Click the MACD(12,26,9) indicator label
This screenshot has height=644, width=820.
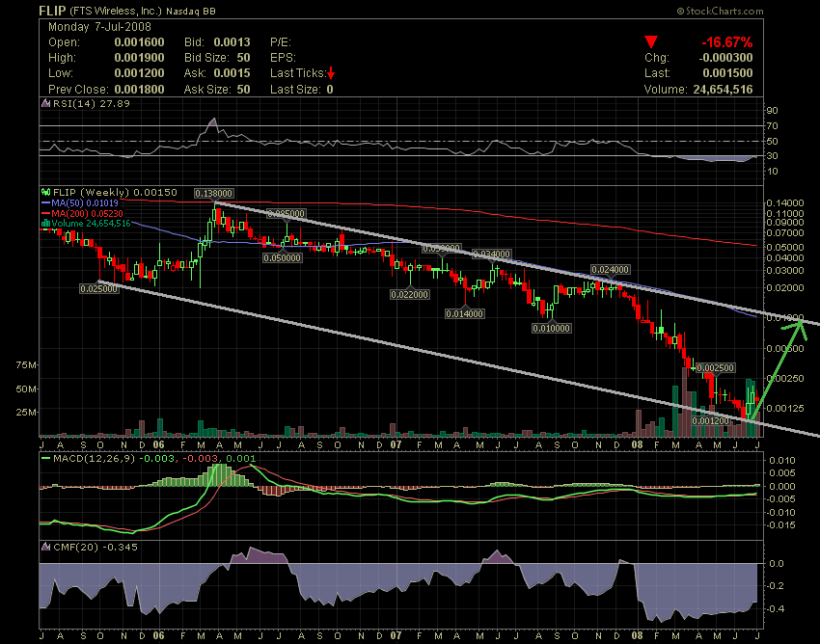pyautogui.click(x=95, y=459)
